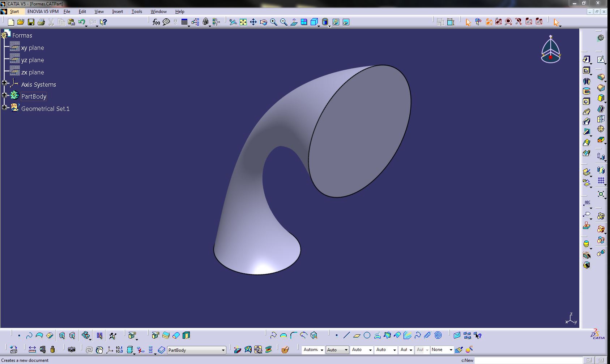Click the Undo arrow icon
610x364 pixels.
[x=81, y=22]
